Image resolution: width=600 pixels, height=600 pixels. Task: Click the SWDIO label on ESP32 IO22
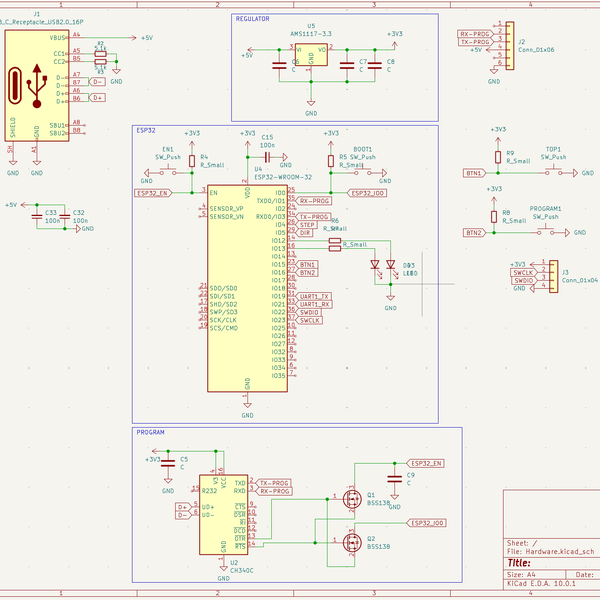point(308,312)
